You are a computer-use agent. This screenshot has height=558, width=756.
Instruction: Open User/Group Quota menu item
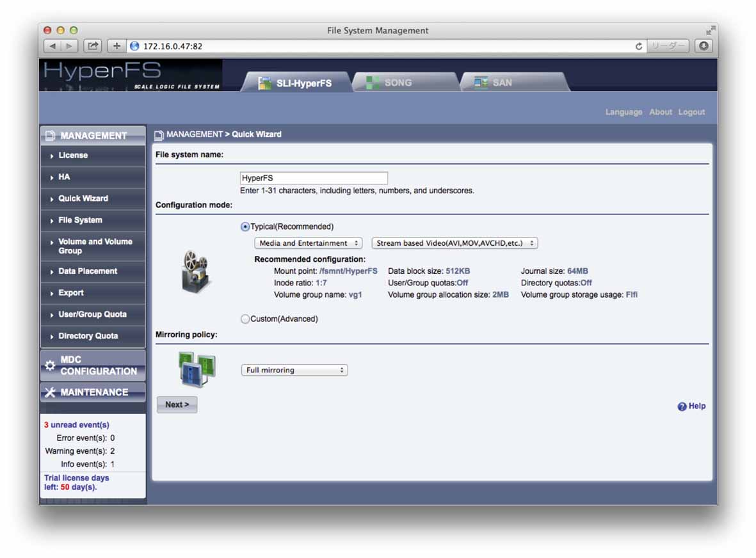(x=93, y=314)
